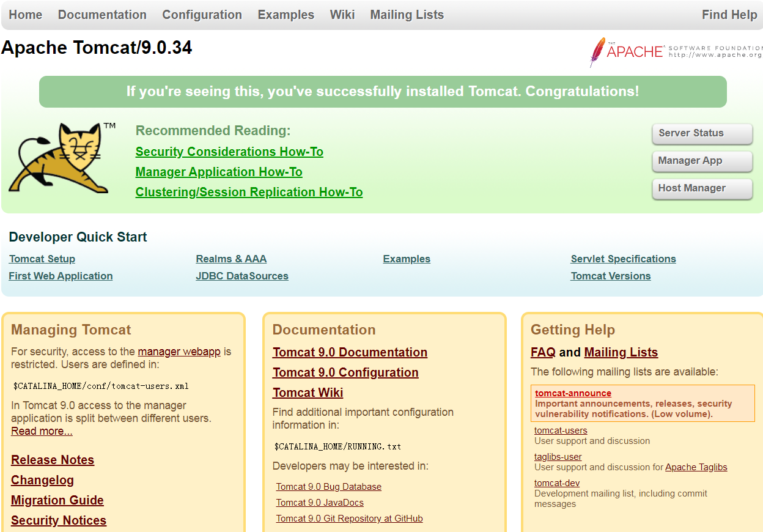This screenshot has width=763, height=532.
Task: Open the Tomcat 9.0 JavaDocs link
Action: 320,503
